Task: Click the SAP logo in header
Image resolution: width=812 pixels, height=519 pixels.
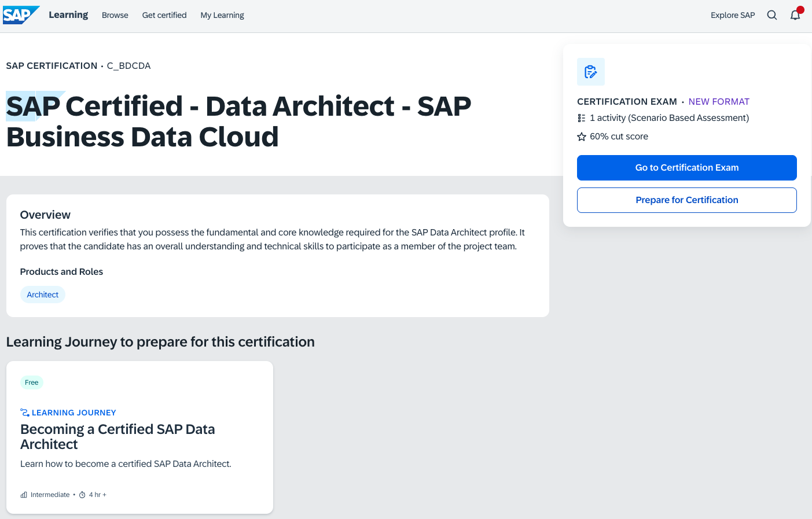Action: [x=21, y=15]
